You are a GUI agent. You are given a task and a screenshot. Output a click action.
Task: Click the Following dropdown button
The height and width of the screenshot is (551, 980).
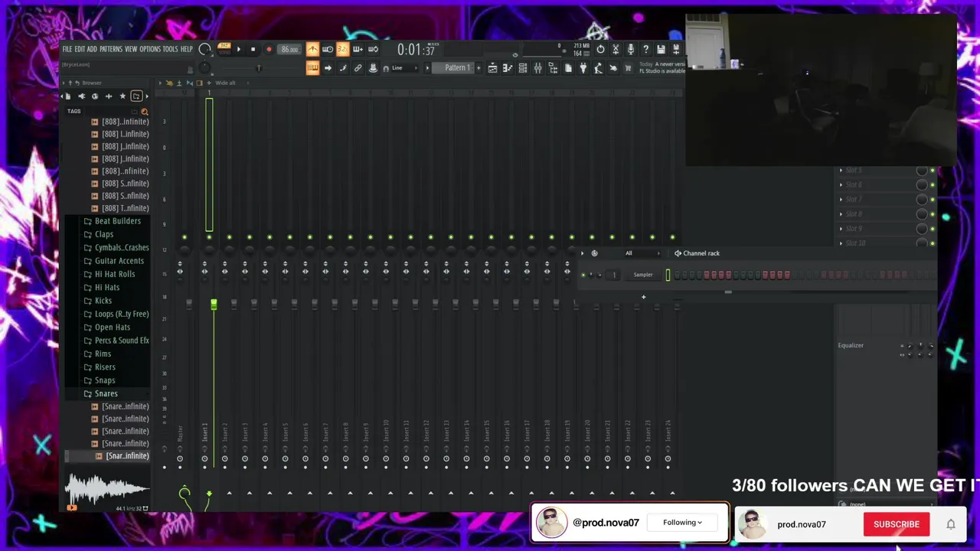pyautogui.click(x=682, y=523)
